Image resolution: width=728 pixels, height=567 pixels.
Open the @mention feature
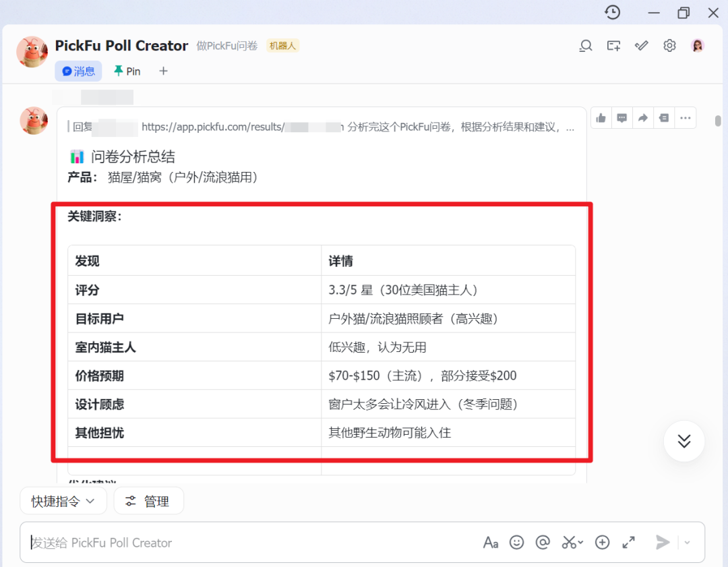(x=543, y=542)
